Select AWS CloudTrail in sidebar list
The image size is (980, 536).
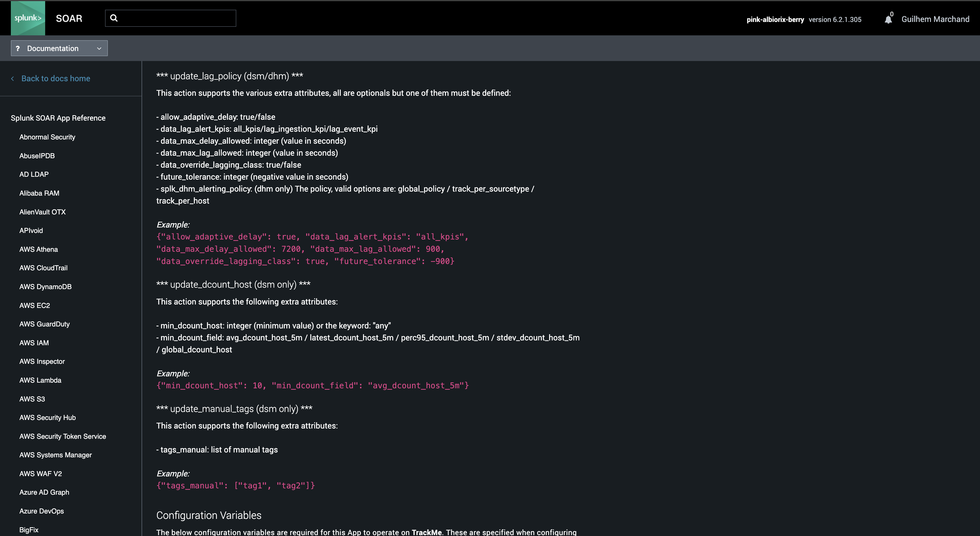(x=43, y=268)
